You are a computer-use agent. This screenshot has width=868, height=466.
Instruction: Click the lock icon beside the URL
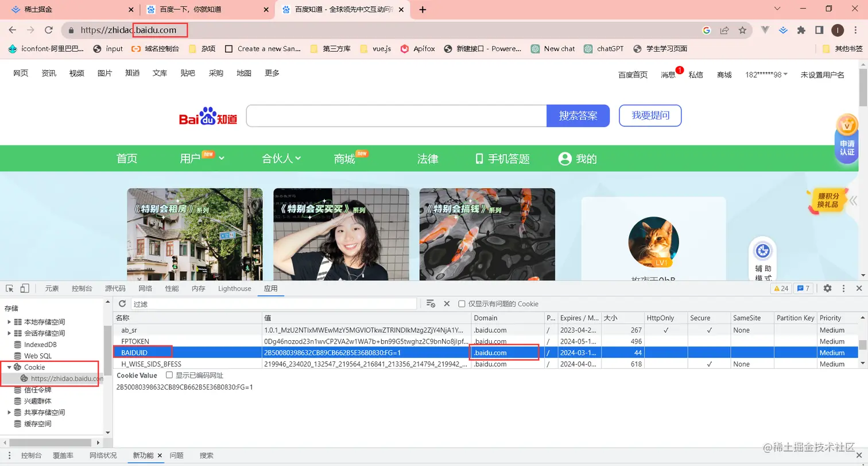click(x=71, y=30)
